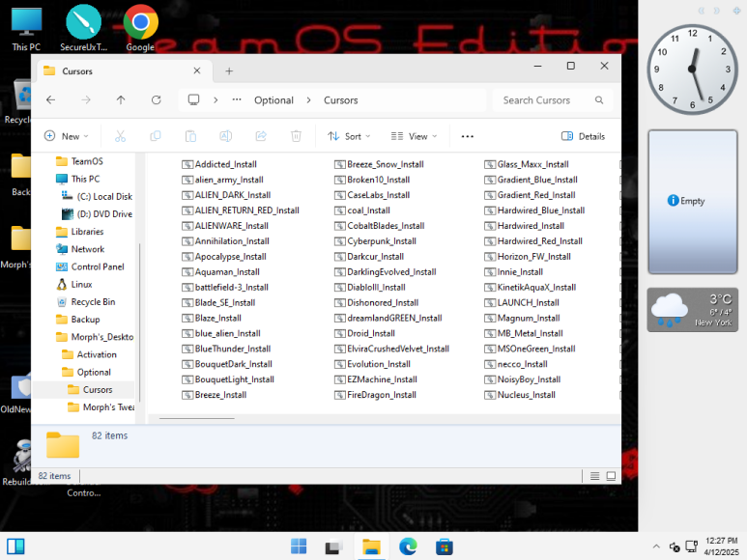Click the navigation pane vertical scrollbar

[139, 322]
